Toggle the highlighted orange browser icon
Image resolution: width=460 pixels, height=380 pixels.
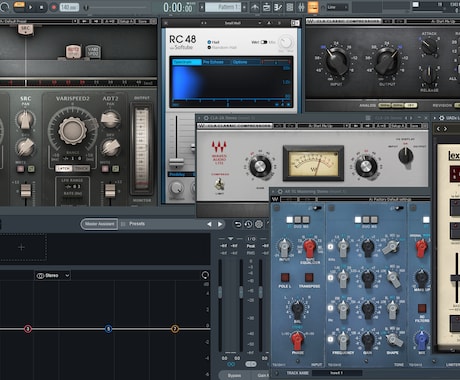[x=313, y=7]
